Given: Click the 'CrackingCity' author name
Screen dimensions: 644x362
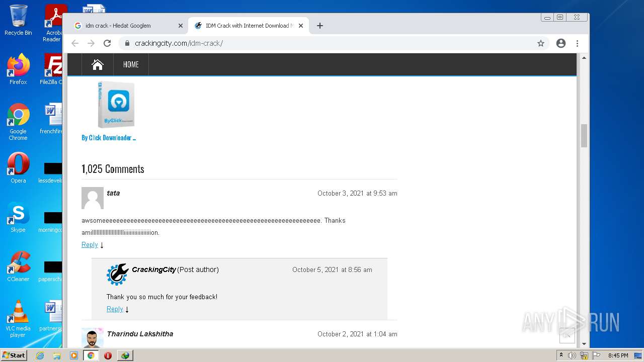Looking at the screenshot, I should coord(154,269).
